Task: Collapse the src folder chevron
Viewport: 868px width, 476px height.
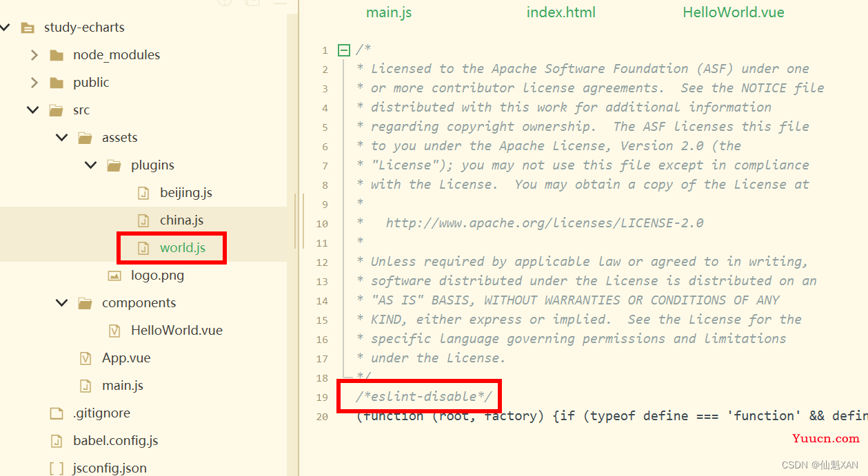Action: pos(33,110)
